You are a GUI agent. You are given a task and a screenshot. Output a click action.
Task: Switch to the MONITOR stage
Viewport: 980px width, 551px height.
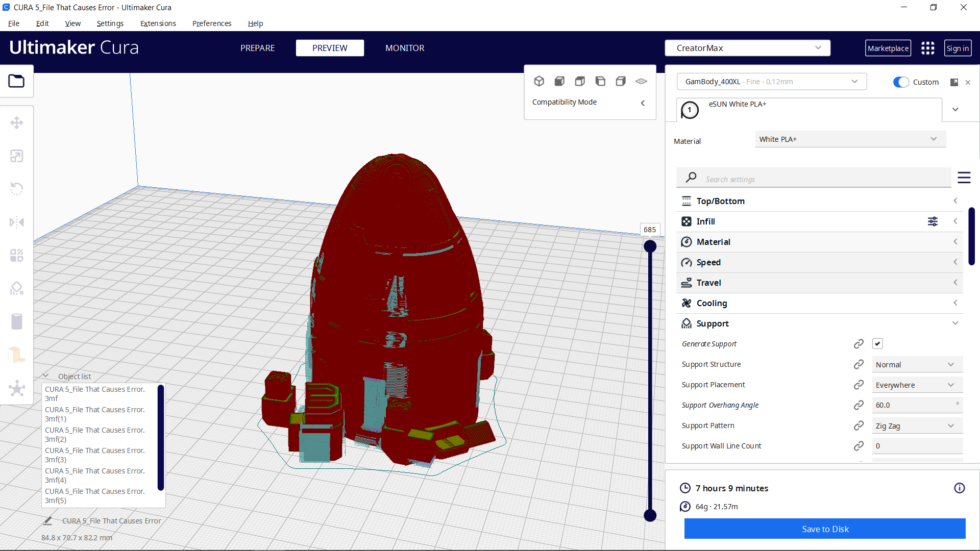click(405, 48)
